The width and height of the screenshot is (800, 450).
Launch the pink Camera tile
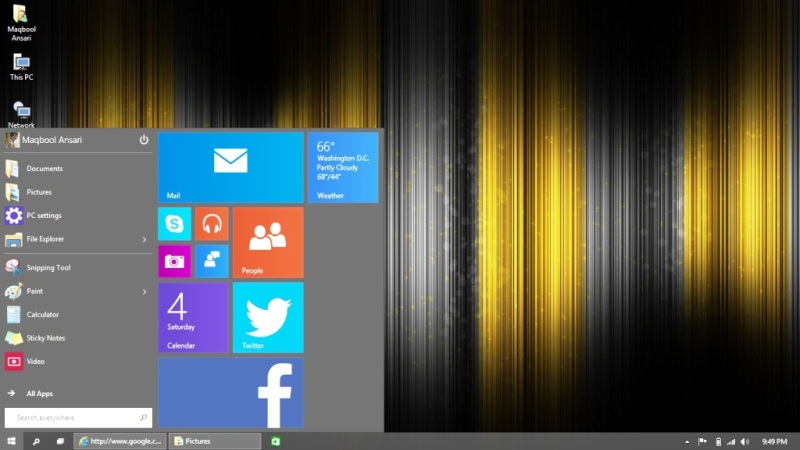tap(174, 261)
